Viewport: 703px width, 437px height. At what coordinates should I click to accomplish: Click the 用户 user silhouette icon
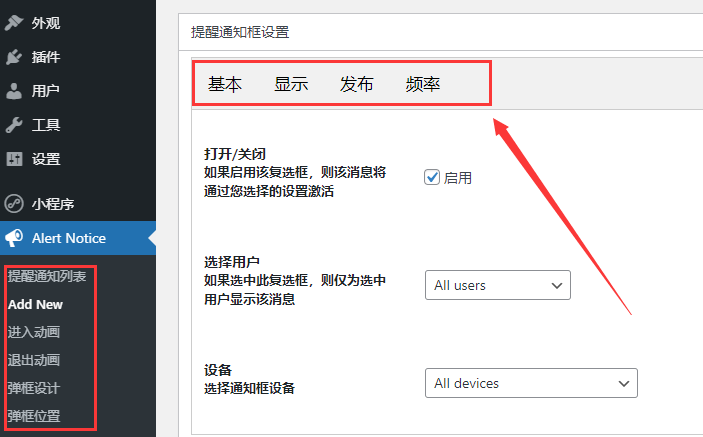pyautogui.click(x=13, y=91)
